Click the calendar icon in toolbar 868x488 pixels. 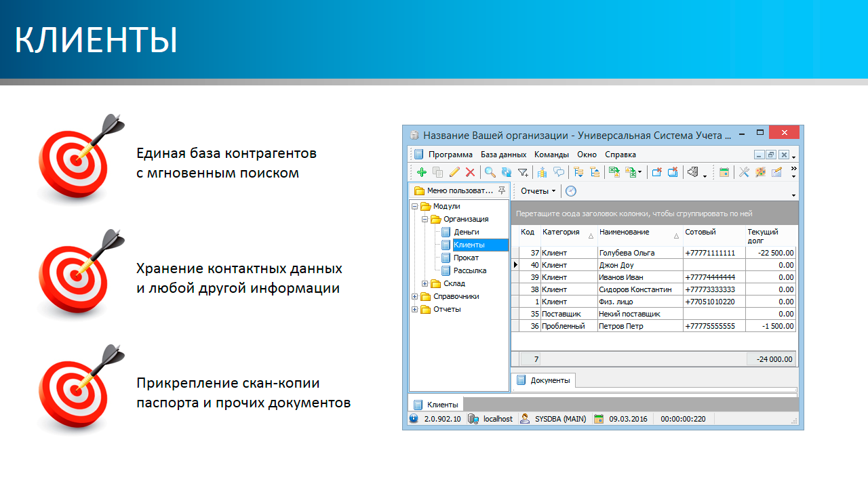click(724, 172)
